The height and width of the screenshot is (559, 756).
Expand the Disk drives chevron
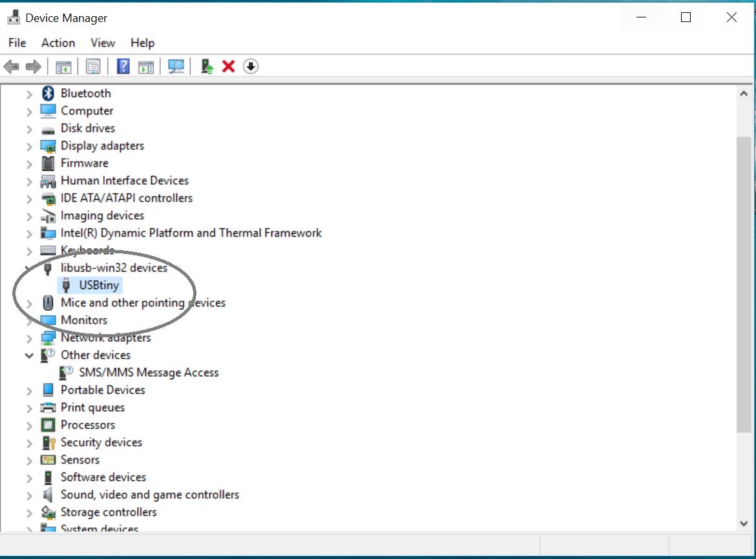tap(29, 129)
